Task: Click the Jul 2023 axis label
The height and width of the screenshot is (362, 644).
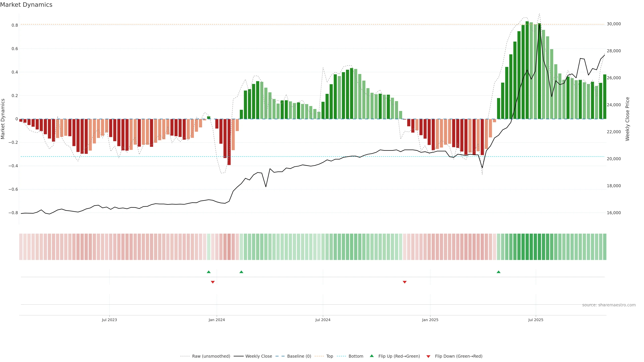Action: (109, 320)
